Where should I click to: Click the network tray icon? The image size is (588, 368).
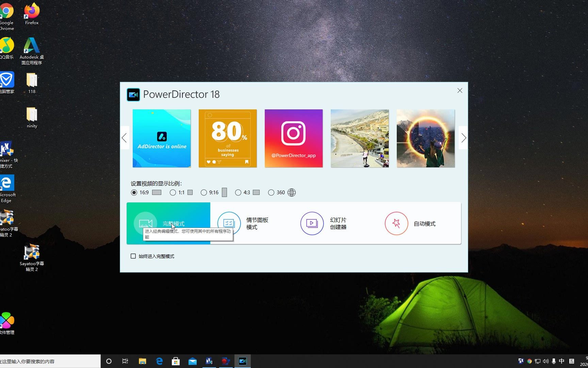[538, 361]
